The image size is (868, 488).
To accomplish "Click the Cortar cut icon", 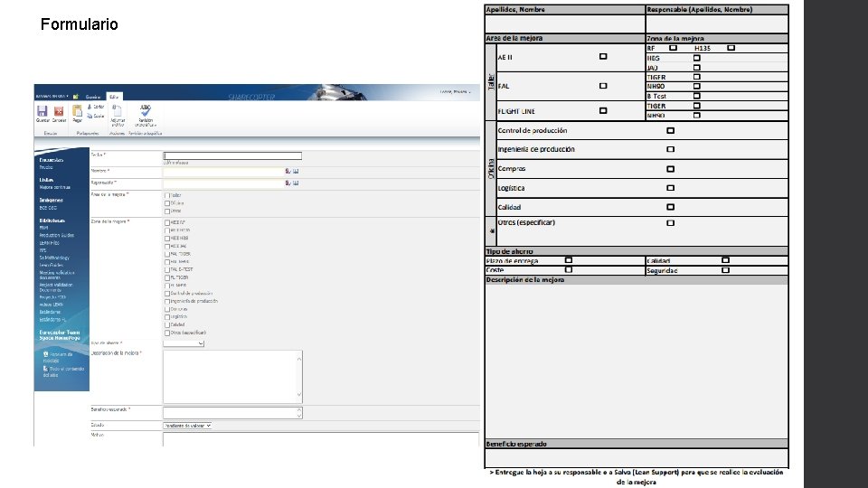I will [90, 107].
